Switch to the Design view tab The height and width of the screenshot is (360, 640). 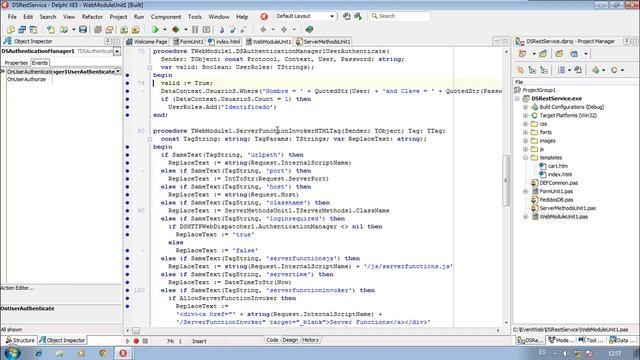pyautogui.click(x=290, y=340)
